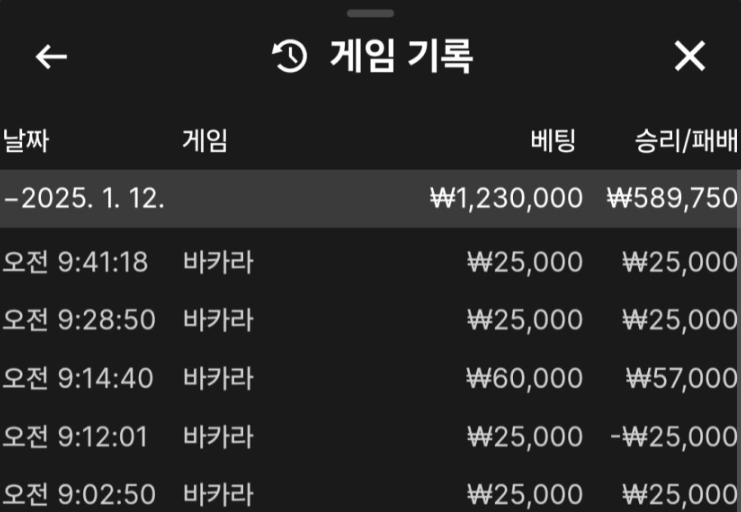Collapse the 2025. 1. 12. date group
This screenshot has width=741, height=512.
[10, 198]
